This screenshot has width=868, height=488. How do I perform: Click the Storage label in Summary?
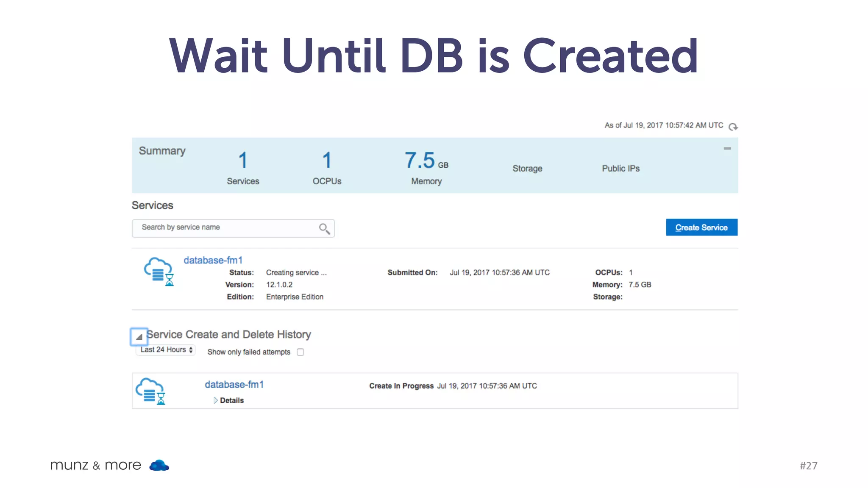click(x=527, y=169)
